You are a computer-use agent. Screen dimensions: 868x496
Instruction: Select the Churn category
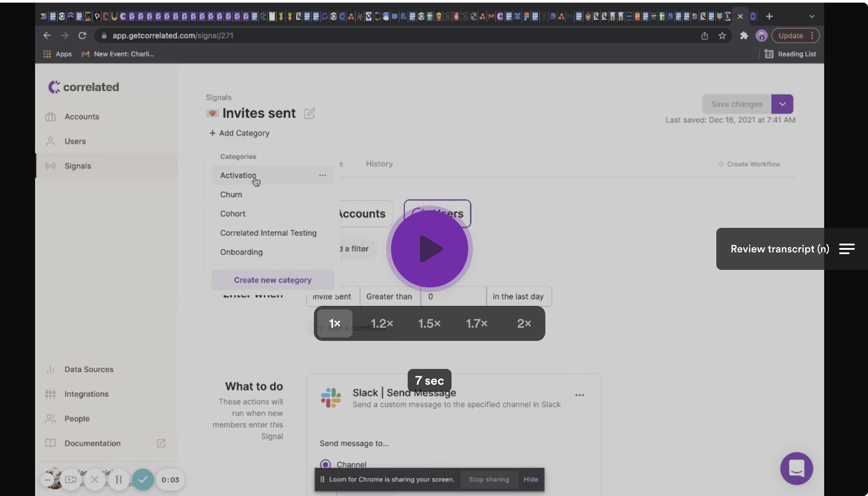pos(231,195)
